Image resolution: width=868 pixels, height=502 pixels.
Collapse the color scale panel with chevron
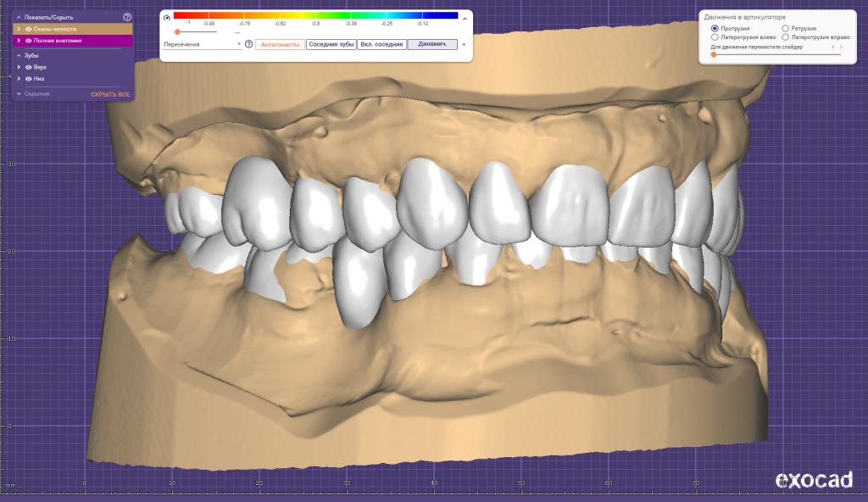(x=465, y=17)
